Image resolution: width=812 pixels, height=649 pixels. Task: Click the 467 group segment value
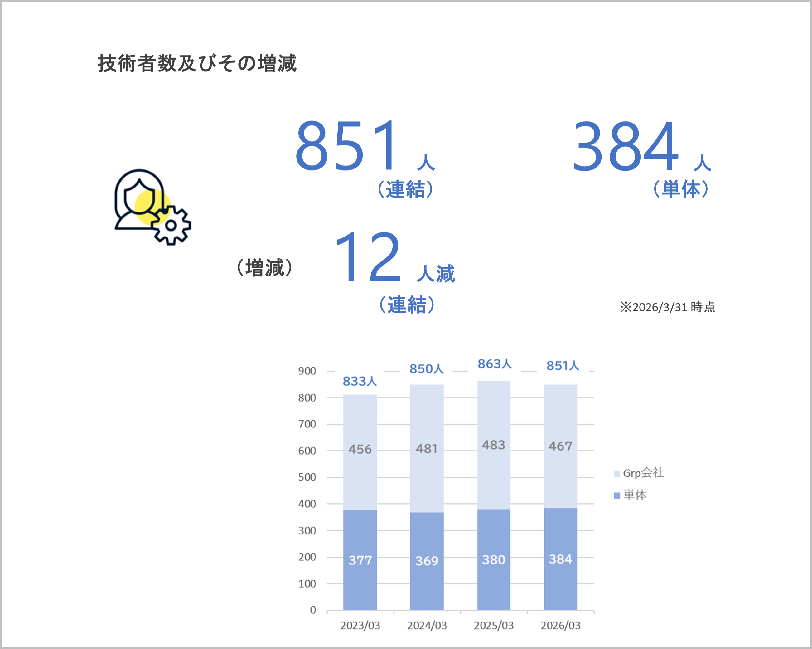point(560,446)
